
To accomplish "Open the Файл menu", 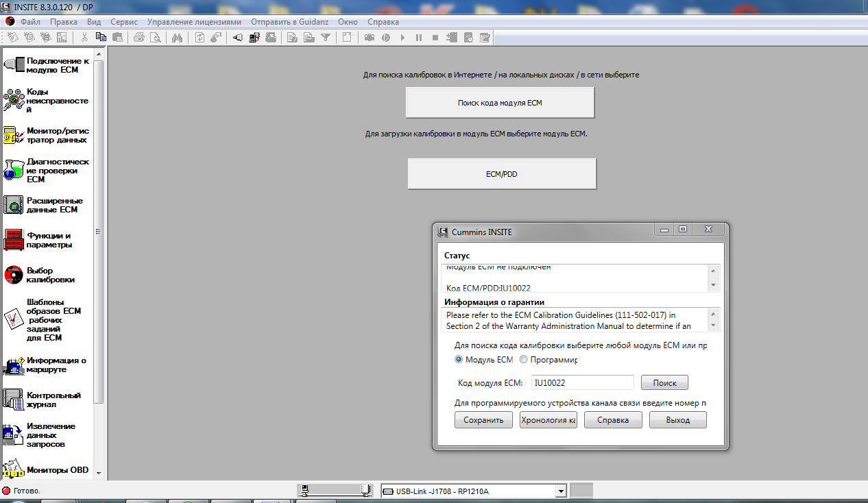I will click(x=30, y=22).
